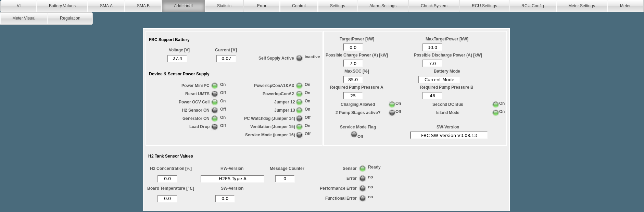Switch to the Battery Values tab
The image size is (644, 212).
[62, 6]
